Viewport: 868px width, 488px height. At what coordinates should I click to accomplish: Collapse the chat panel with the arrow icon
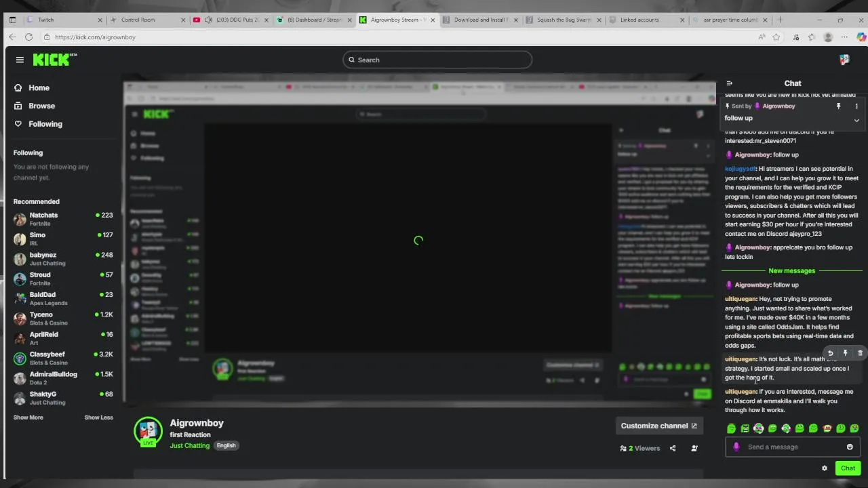click(730, 83)
